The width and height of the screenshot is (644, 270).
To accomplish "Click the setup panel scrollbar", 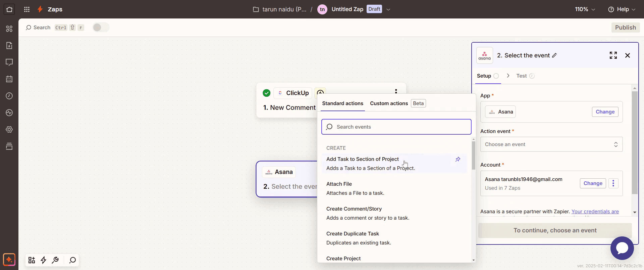I will click(634, 143).
